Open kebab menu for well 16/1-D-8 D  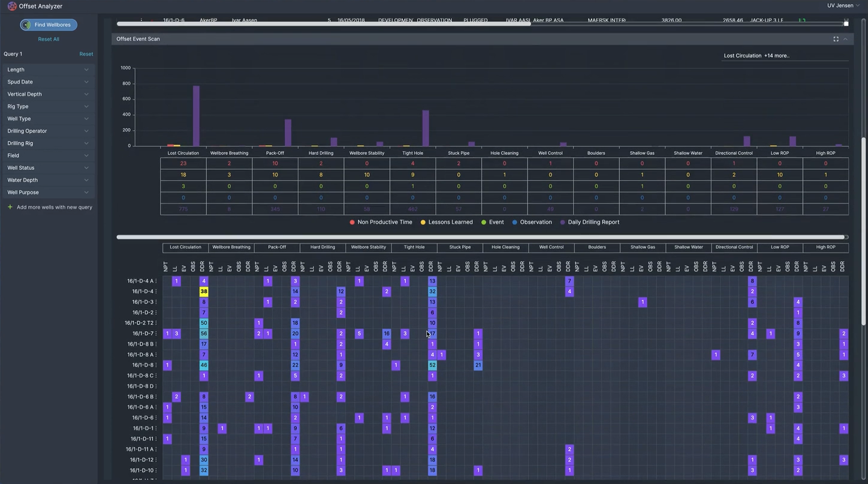point(156,386)
